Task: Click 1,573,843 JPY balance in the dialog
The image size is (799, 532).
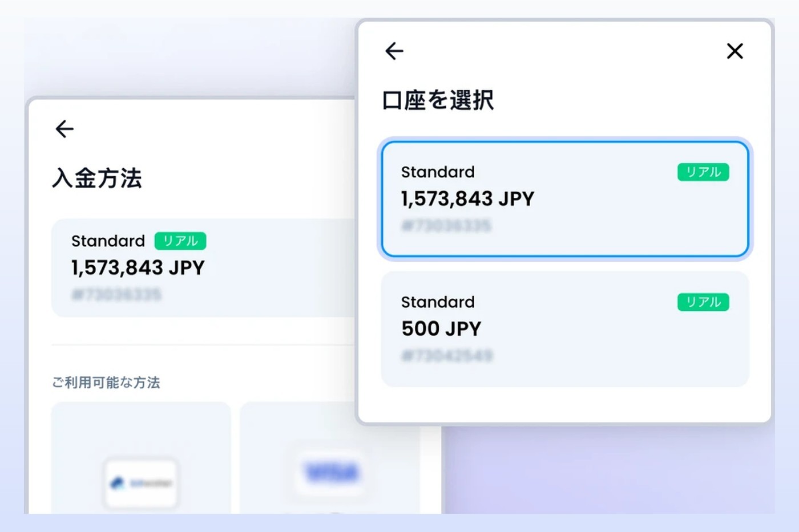Action: point(467,199)
